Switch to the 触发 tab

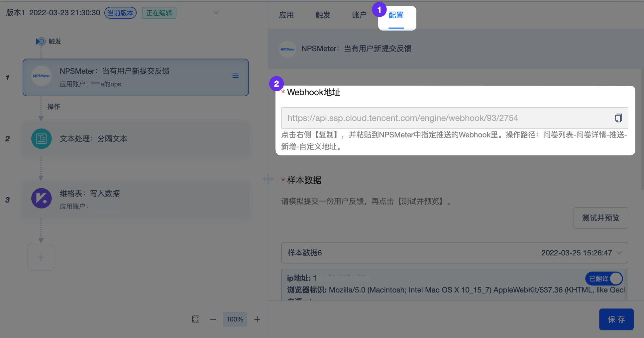(323, 15)
